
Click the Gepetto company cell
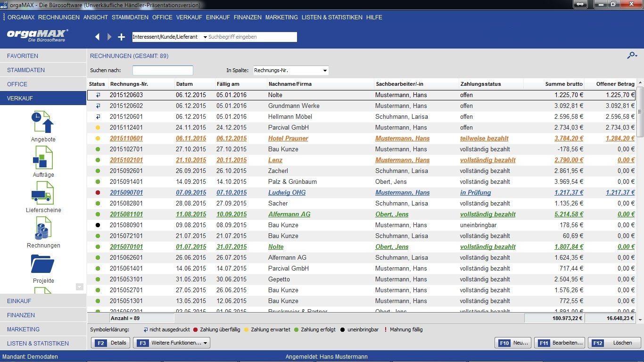279,279
